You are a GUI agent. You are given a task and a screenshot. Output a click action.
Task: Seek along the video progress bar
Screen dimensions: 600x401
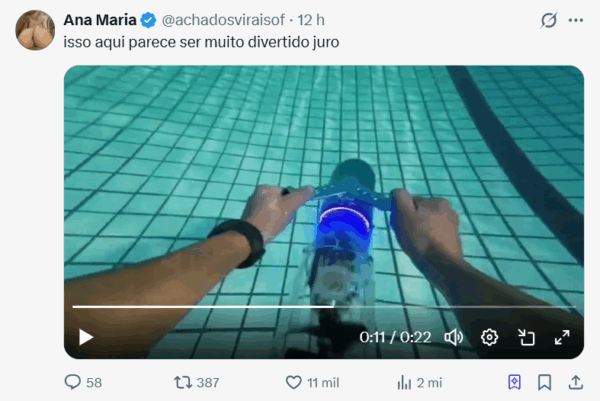click(x=324, y=306)
